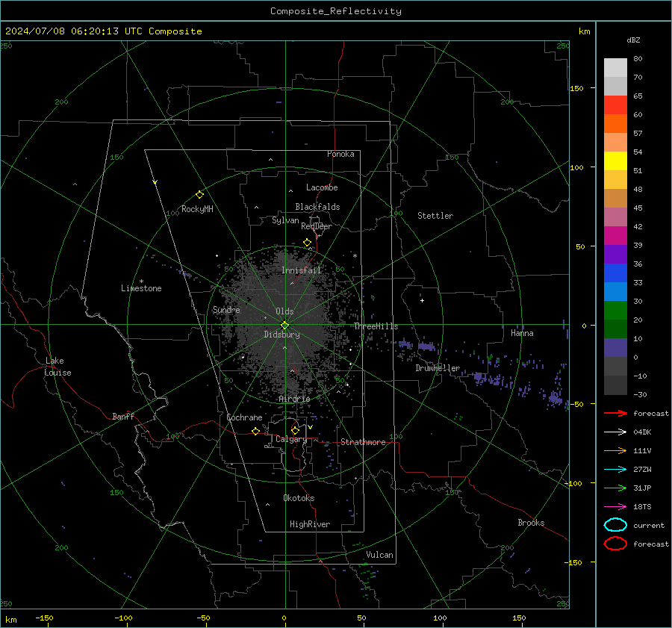Viewport: 672px width, 628px height.
Task: Click the orange 111V arrow icon
Action: (x=615, y=450)
